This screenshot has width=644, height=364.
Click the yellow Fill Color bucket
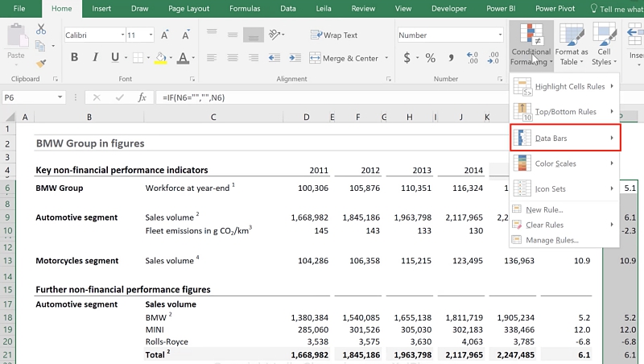(x=160, y=58)
